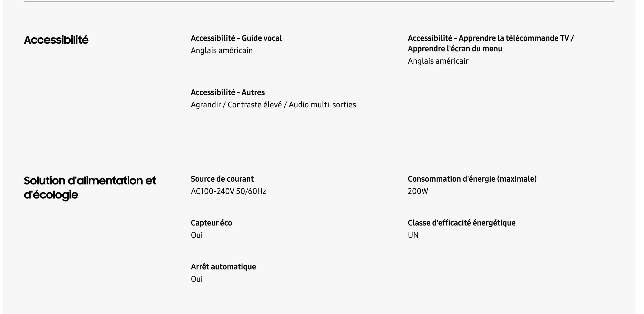Viewport: 644px width, 314px height.
Task: Select the Accessibilité - Autres label
Action: (x=228, y=92)
